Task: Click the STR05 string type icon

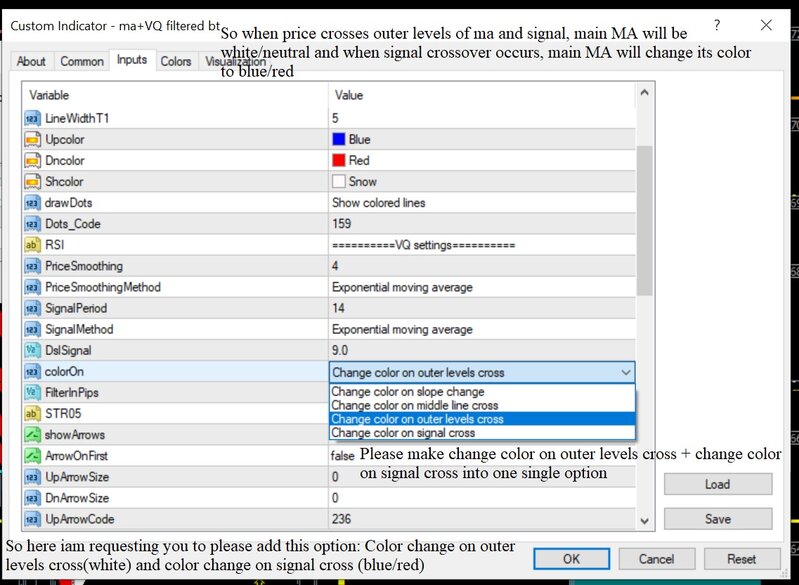Action: (31, 413)
